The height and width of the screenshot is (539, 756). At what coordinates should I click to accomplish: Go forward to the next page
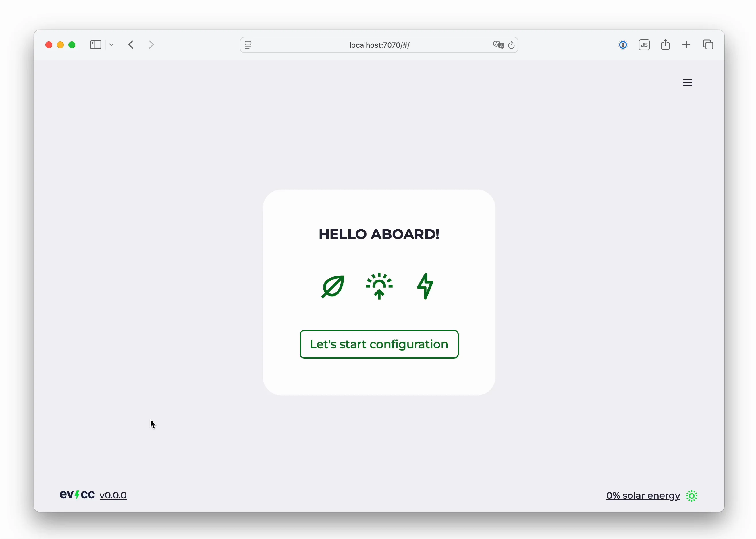(152, 45)
